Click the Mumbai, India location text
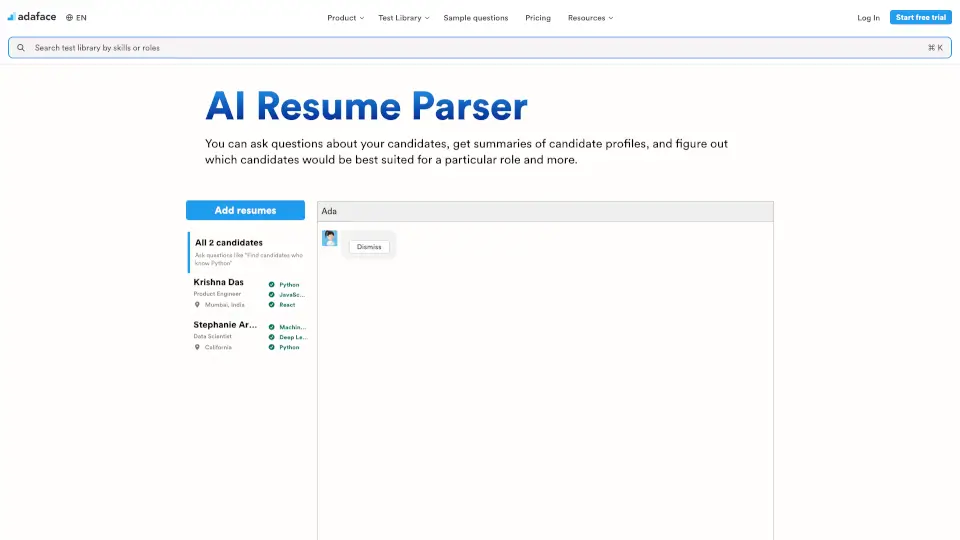 tap(224, 305)
